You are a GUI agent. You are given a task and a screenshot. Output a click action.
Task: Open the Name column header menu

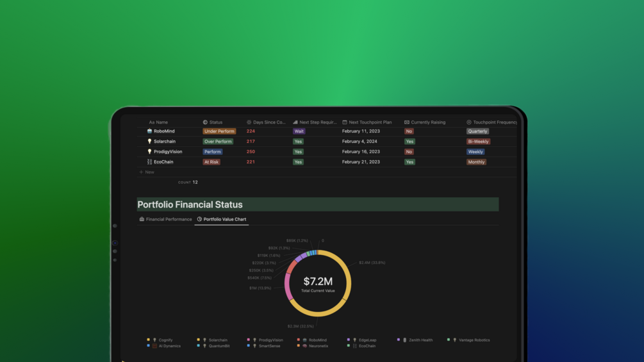click(158, 122)
